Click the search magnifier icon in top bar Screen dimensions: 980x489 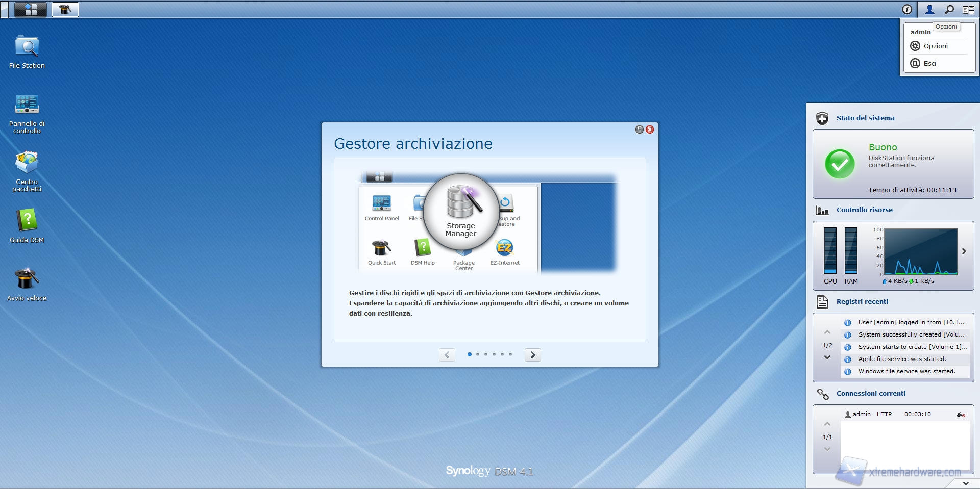click(949, 9)
